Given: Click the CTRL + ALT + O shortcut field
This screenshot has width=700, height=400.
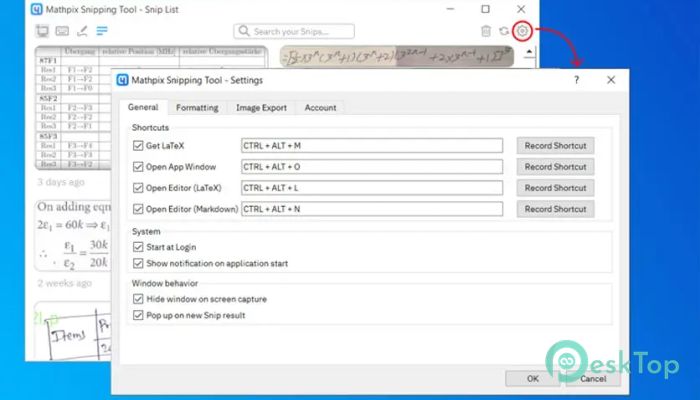Looking at the screenshot, I should click(372, 167).
